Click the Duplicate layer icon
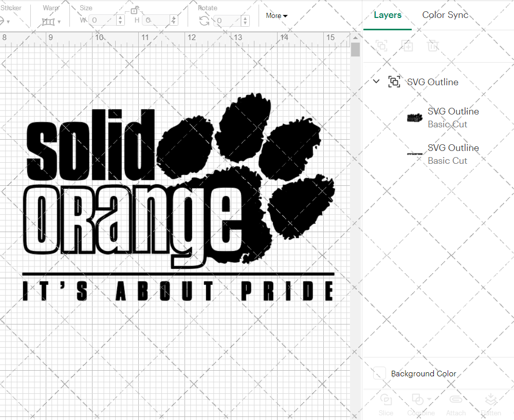The height and width of the screenshot is (420, 514). click(407, 46)
